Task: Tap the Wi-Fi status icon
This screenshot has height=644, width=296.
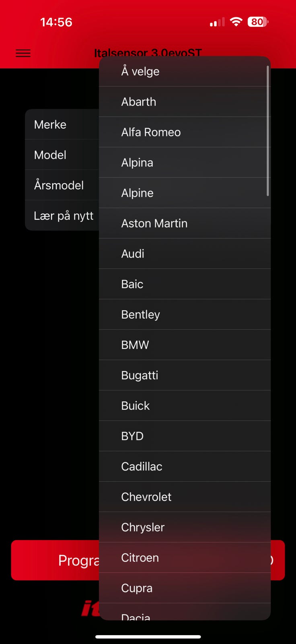Action: 236,22
